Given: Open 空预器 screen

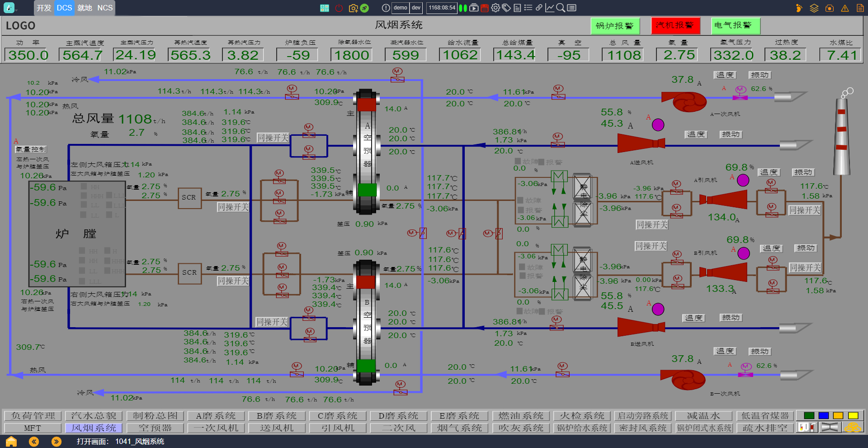Looking at the screenshot, I should pos(155,428).
